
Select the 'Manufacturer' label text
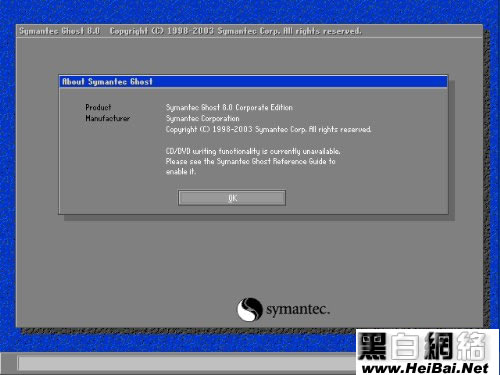(108, 118)
